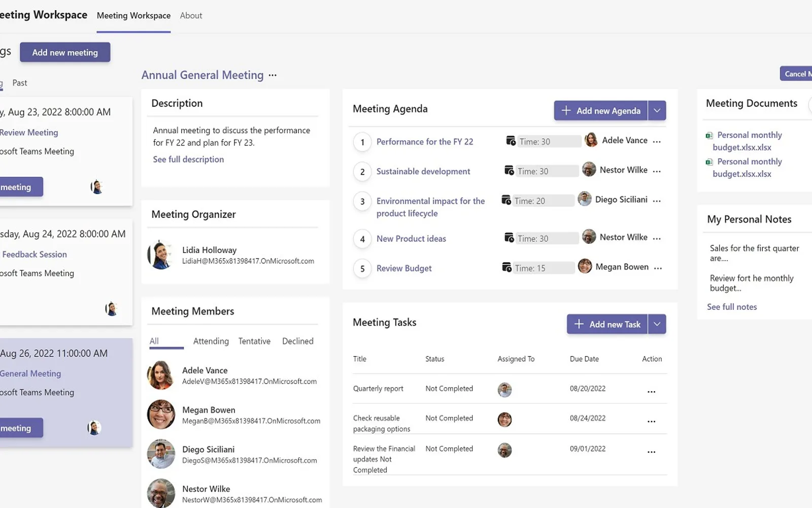Open See full notes link
The height and width of the screenshot is (508, 812).
[732, 307]
